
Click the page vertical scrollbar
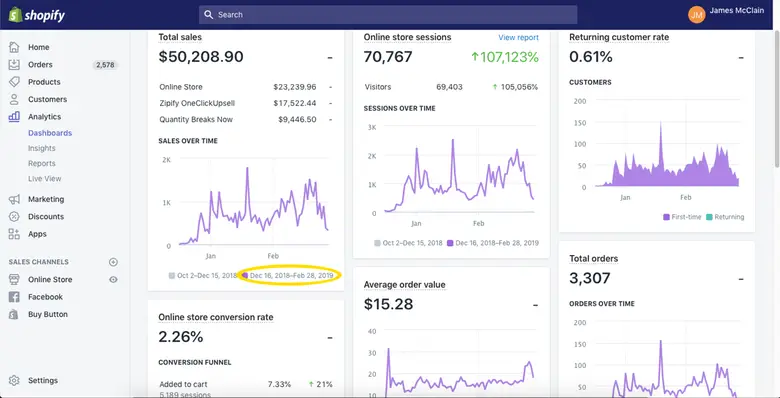tap(777, 100)
